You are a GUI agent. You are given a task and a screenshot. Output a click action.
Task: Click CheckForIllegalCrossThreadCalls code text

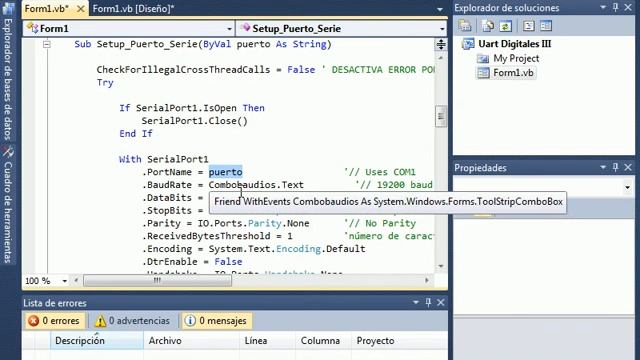click(x=183, y=70)
